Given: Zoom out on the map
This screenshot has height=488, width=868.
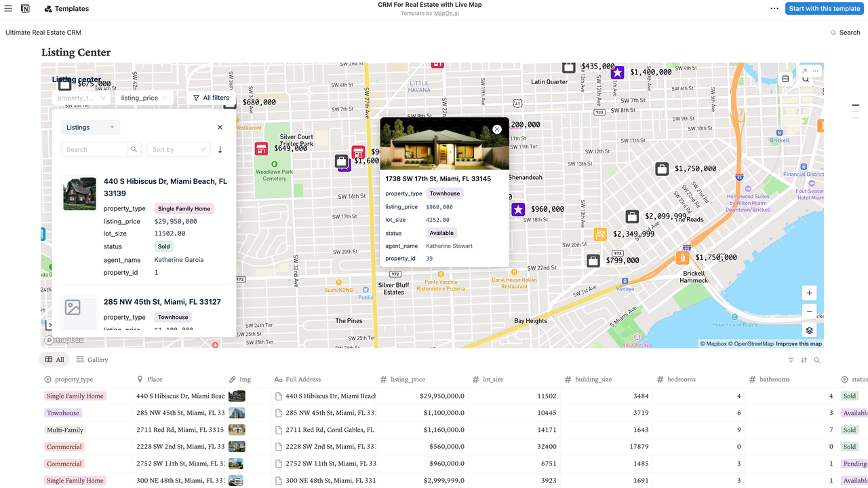Looking at the screenshot, I should tap(809, 312).
